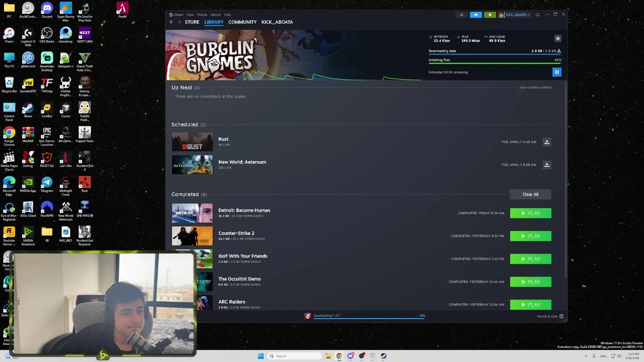644x362 pixels.
Task: Select qBittorrent desktop icon
Action: (x=28, y=60)
